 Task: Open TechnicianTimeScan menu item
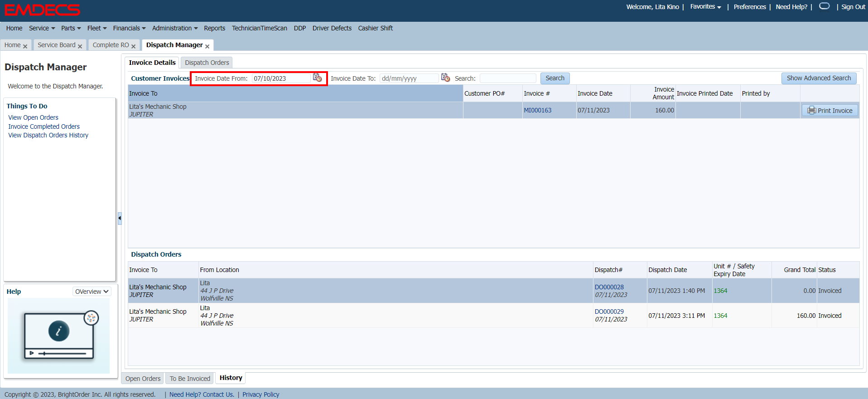[x=260, y=28]
